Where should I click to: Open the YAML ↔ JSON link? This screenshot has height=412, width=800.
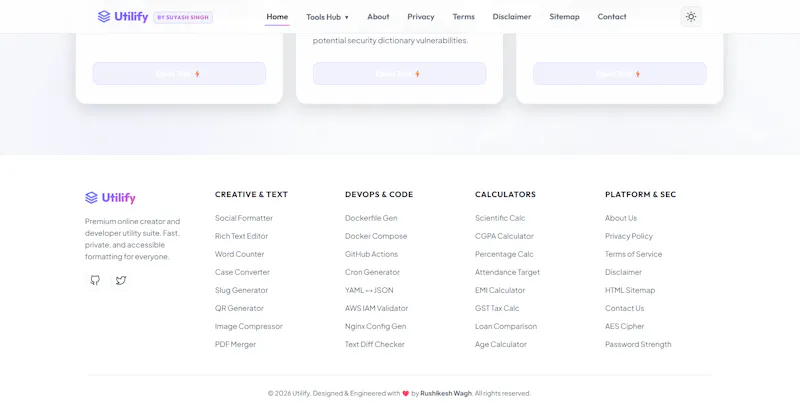click(369, 290)
